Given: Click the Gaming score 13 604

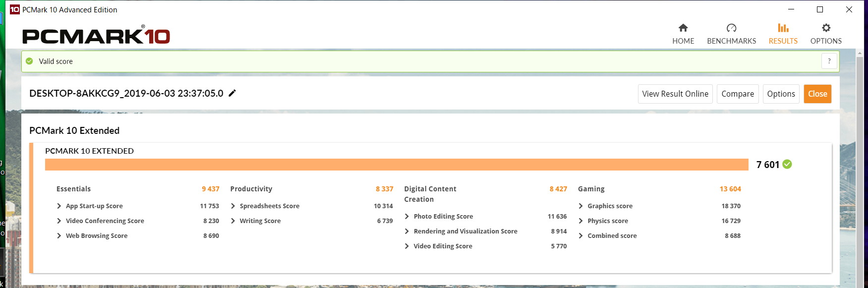Looking at the screenshot, I should (730, 189).
